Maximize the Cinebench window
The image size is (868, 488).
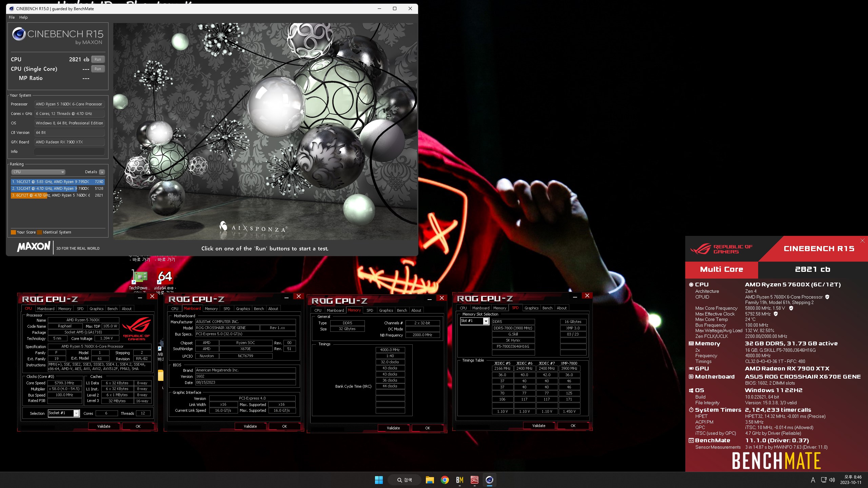(395, 9)
